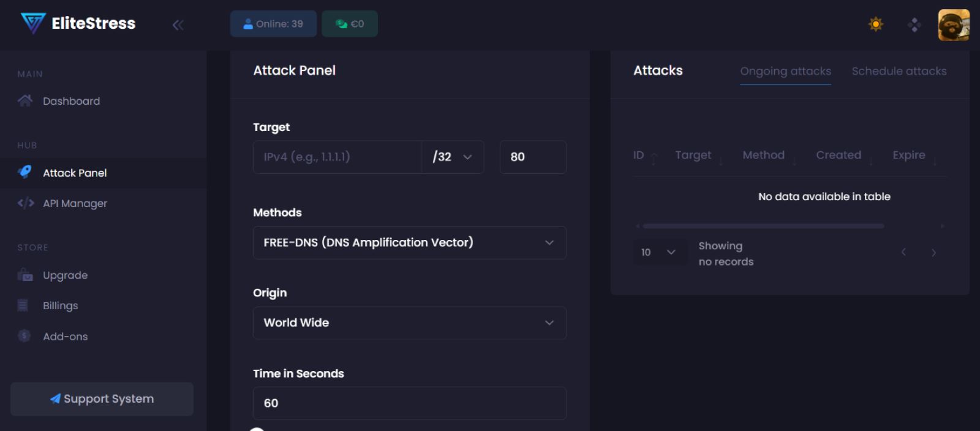Switch to the Schedule attacks tab
The width and height of the screenshot is (980, 431).
[899, 71]
